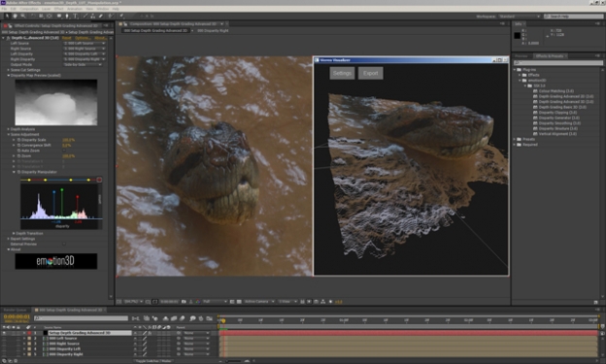Click the graph editor icon in timeline

click(210, 318)
